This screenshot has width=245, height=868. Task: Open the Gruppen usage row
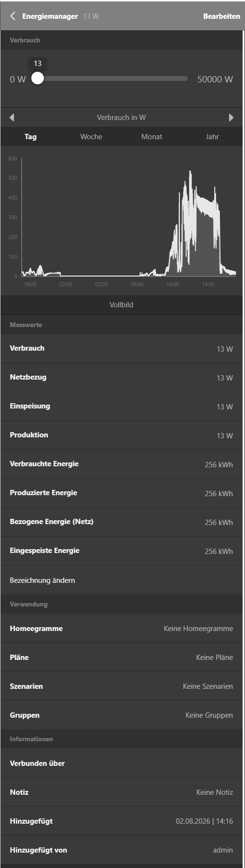(x=121, y=715)
